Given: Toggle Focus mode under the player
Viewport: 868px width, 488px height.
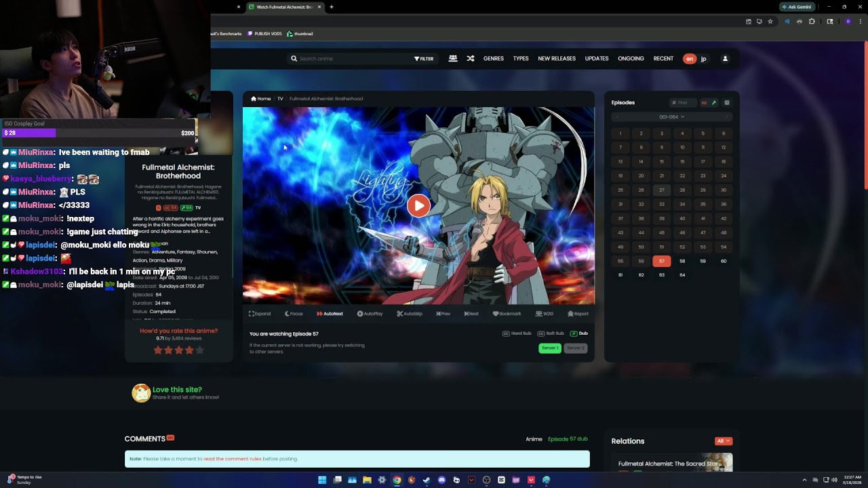Looking at the screenshot, I should pyautogui.click(x=294, y=314).
